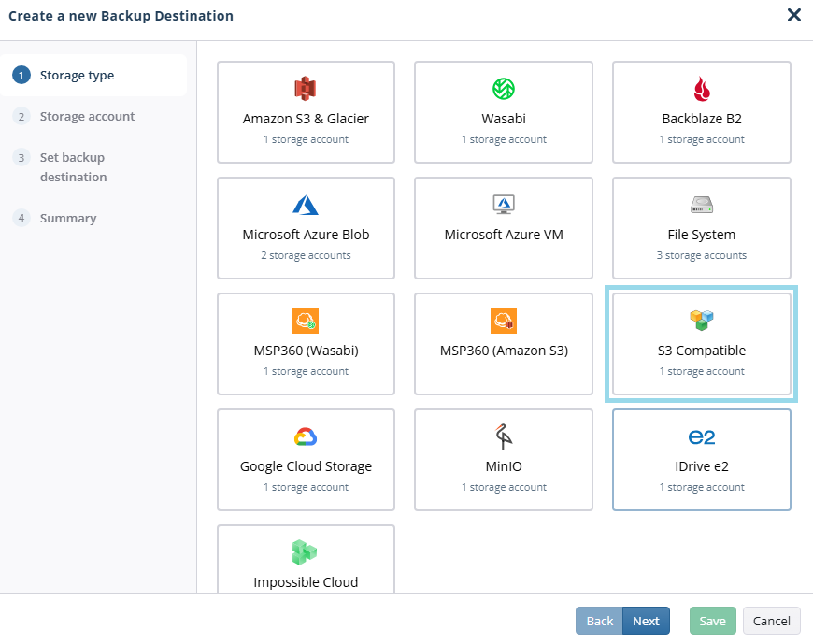Click '2 storage accounts' under Azure Blob

306,255
